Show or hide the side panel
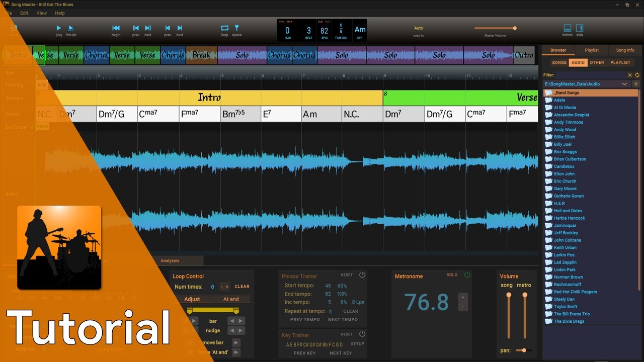This screenshot has width=644, height=362. tap(580, 28)
